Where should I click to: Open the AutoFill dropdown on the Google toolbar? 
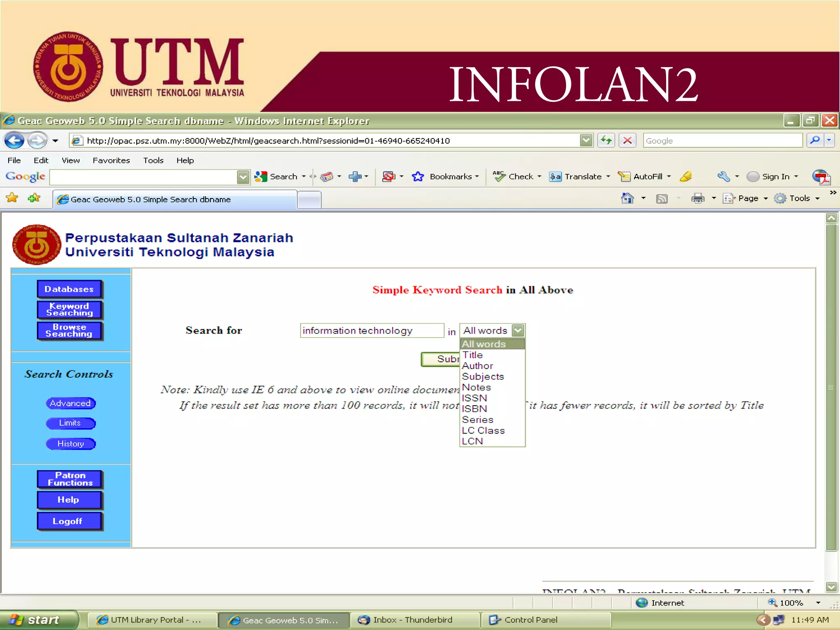(669, 177)
